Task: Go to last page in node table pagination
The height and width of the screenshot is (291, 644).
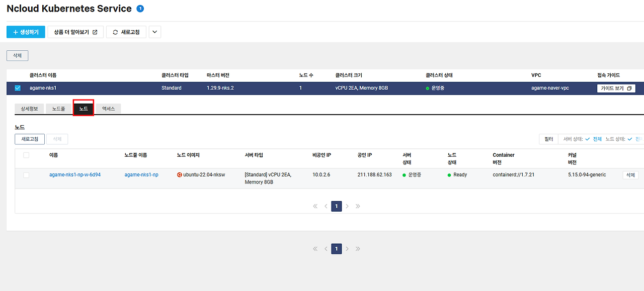Action: (x=358, y=206)
